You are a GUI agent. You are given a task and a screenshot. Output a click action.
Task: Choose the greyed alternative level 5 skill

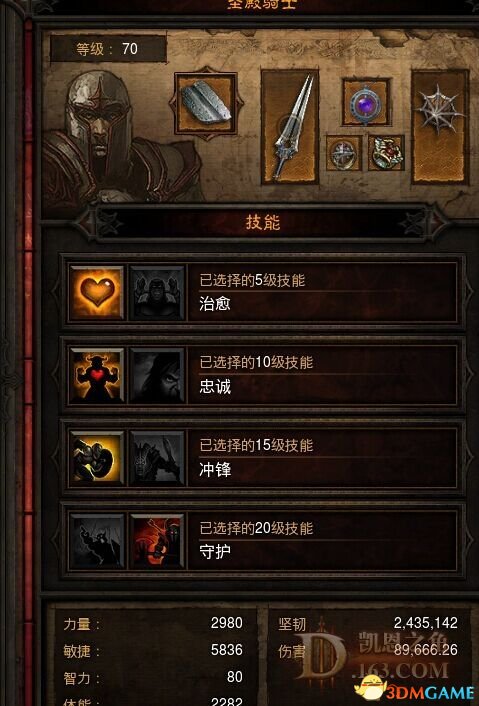coord(157,293)
